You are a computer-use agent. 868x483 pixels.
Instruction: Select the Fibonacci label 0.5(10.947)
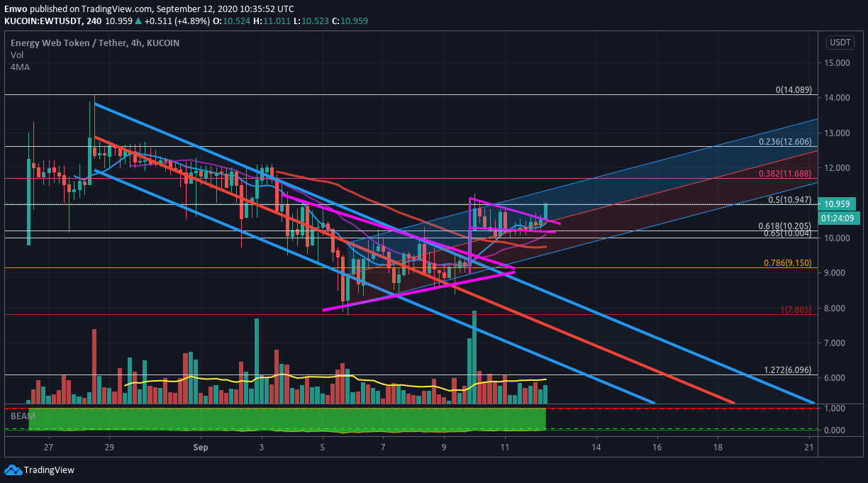click(x=789, y=200)
